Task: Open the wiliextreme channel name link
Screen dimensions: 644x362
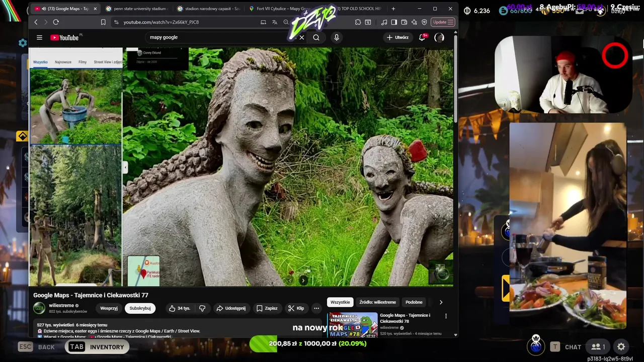Action: point(61,306)
